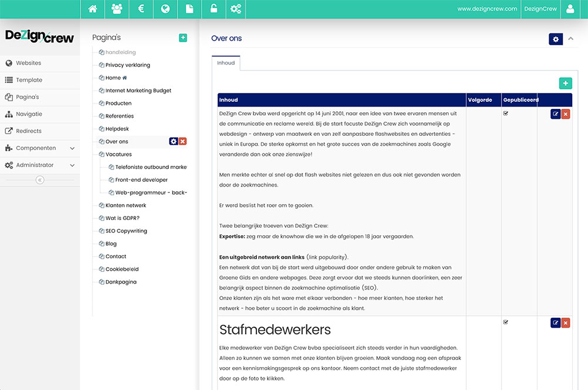The width and height of the screenshot is (588, 390).
Task: Toggle published checkbox for Stafmedewerkers block
Action: tap(506, 322)
